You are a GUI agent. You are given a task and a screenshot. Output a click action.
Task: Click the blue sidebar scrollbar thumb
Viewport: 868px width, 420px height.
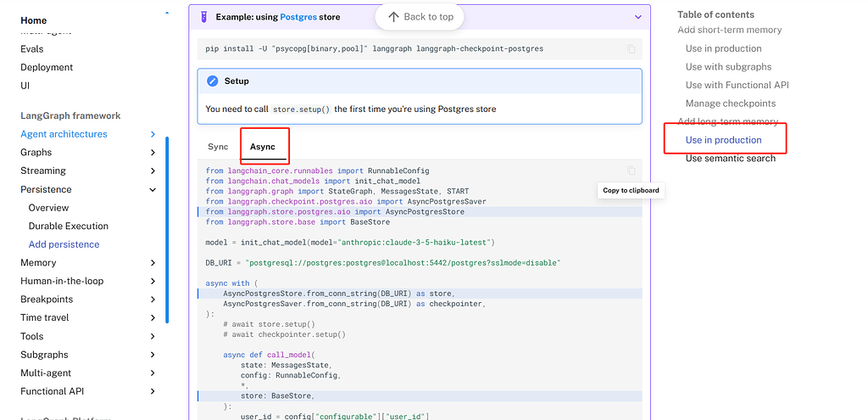pos(167,230)
